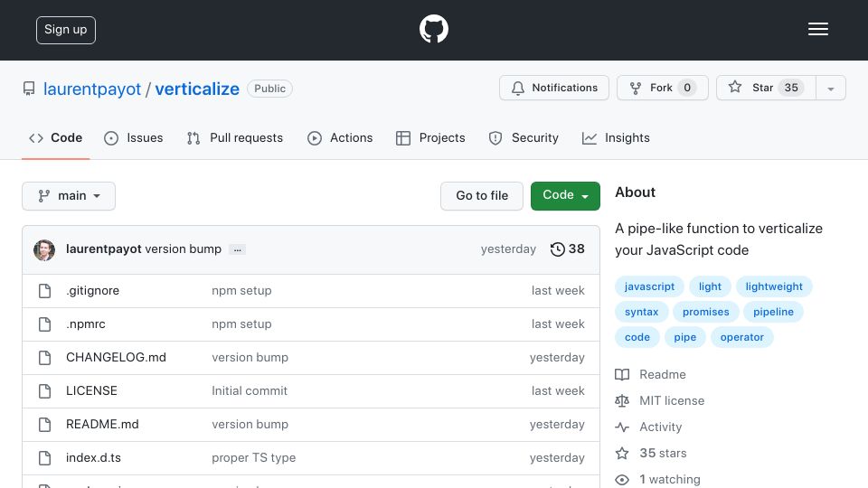Open the .npmrc file
The width and height of the screenshot is (868, 488).
(86, 324)
